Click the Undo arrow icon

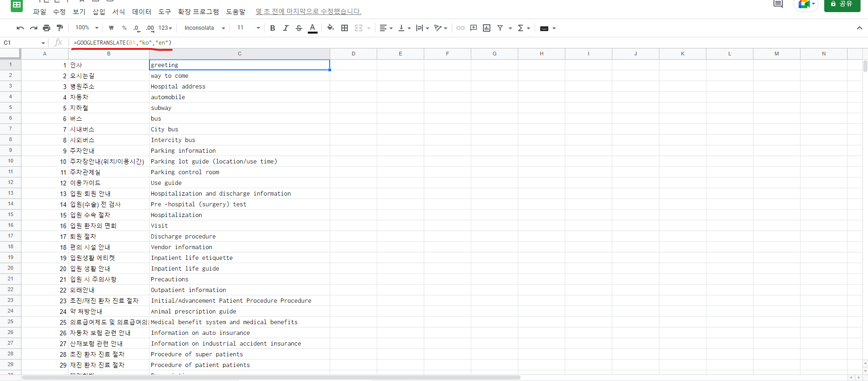click(x=20, y=28)
